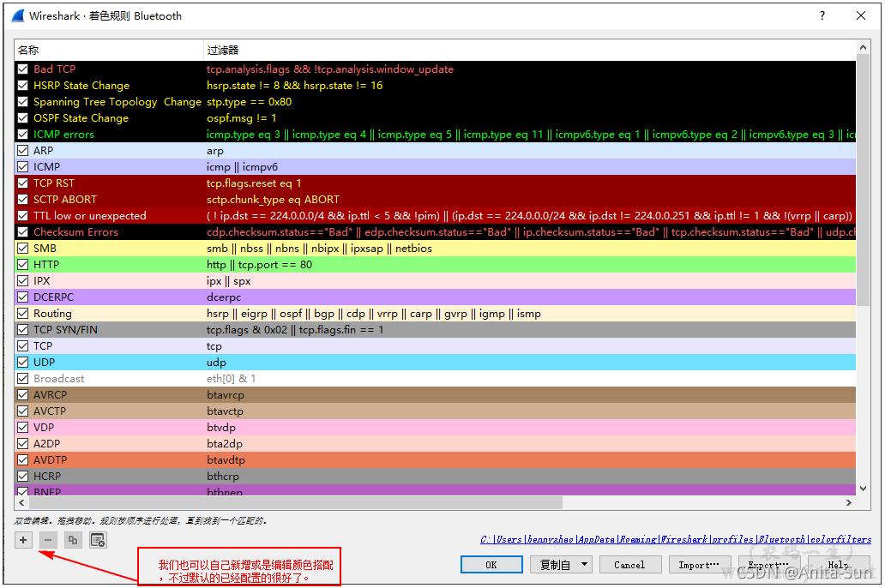Toggle the ARP rule checkbox

[23, 151]
